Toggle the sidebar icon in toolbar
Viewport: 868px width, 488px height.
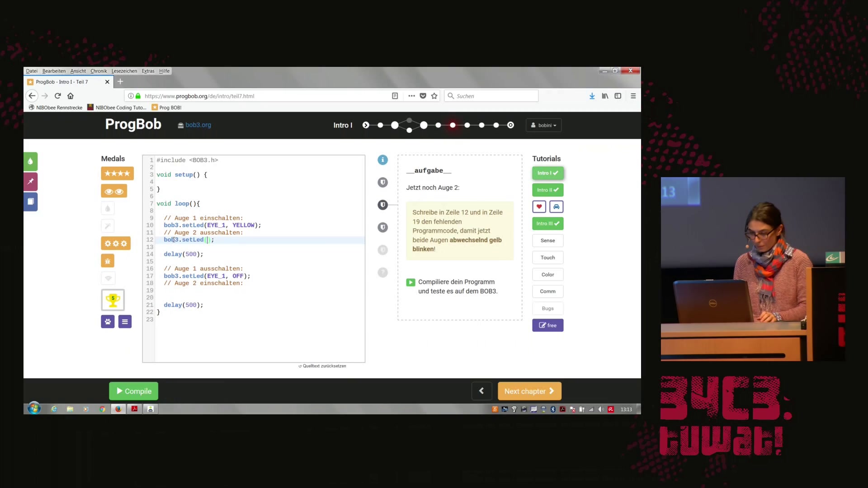[618, 96]
